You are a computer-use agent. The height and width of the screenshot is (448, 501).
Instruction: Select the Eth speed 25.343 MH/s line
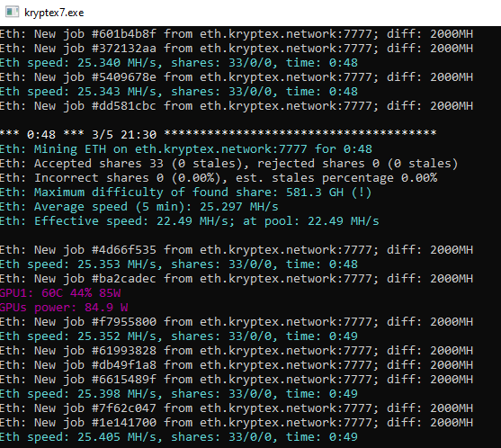[179, 92]
